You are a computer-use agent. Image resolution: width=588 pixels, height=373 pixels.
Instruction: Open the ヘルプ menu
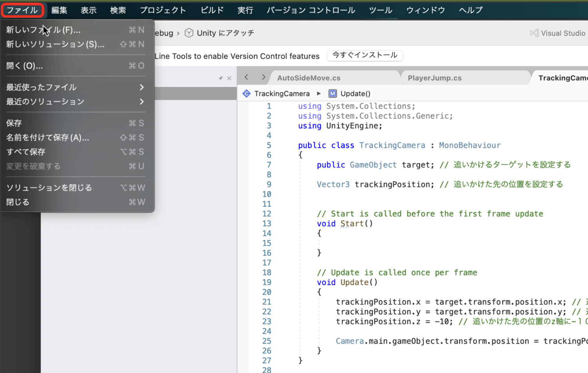(471, 10)
